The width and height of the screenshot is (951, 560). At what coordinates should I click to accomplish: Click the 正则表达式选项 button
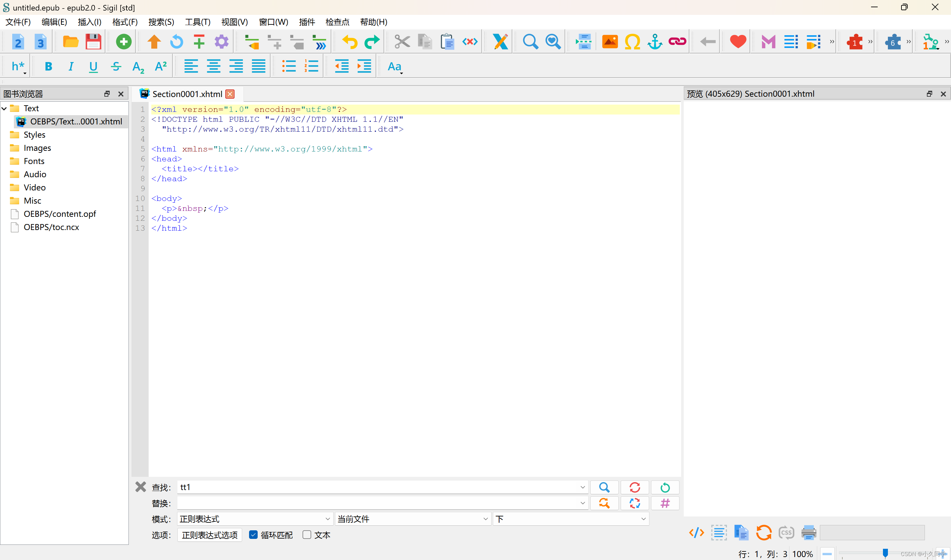210,535
